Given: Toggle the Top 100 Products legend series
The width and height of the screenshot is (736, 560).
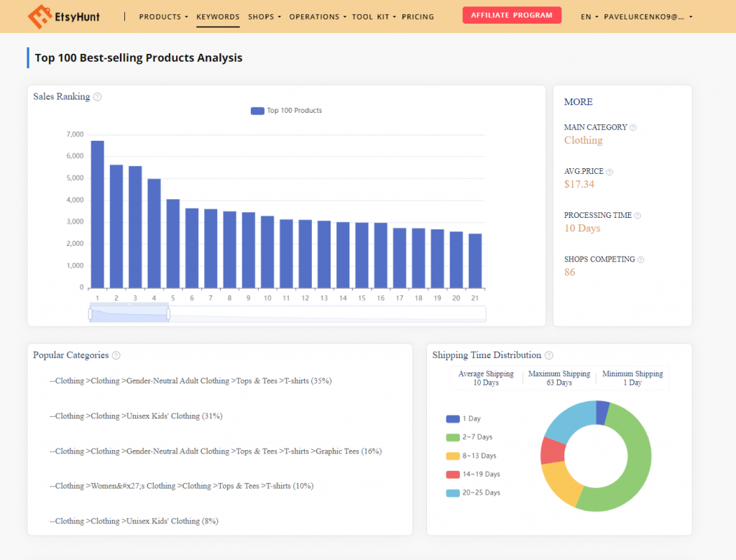Looking at the screenshot, I should point(258,111).
